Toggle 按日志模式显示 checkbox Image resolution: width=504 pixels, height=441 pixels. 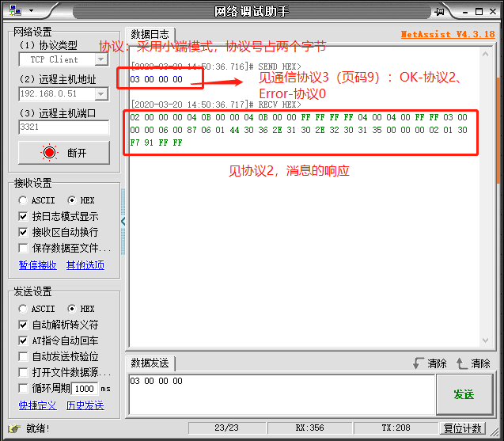pos(23,216)
